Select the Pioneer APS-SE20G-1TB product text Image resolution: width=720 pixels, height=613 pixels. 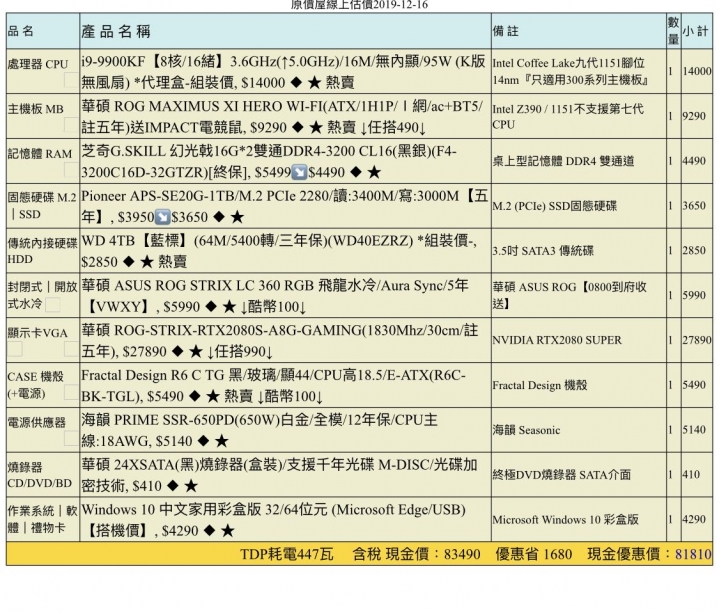pos(284,206)
